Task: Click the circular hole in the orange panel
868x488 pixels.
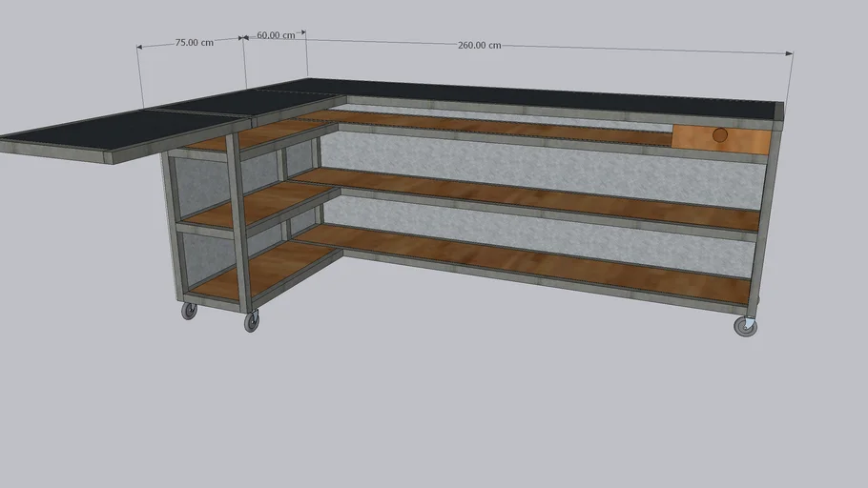Action: (x=720, y=136)
